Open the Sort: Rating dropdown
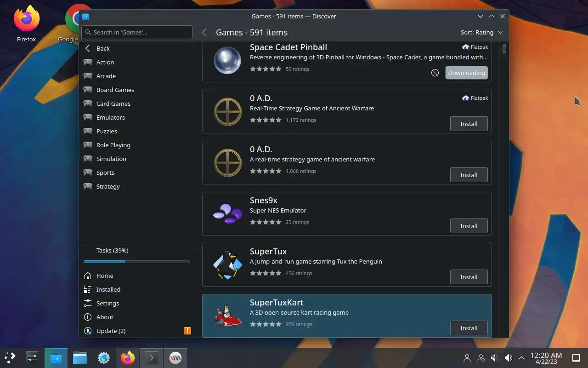The width and height of the screenshot is (588, 368). [x=482, y=32]
